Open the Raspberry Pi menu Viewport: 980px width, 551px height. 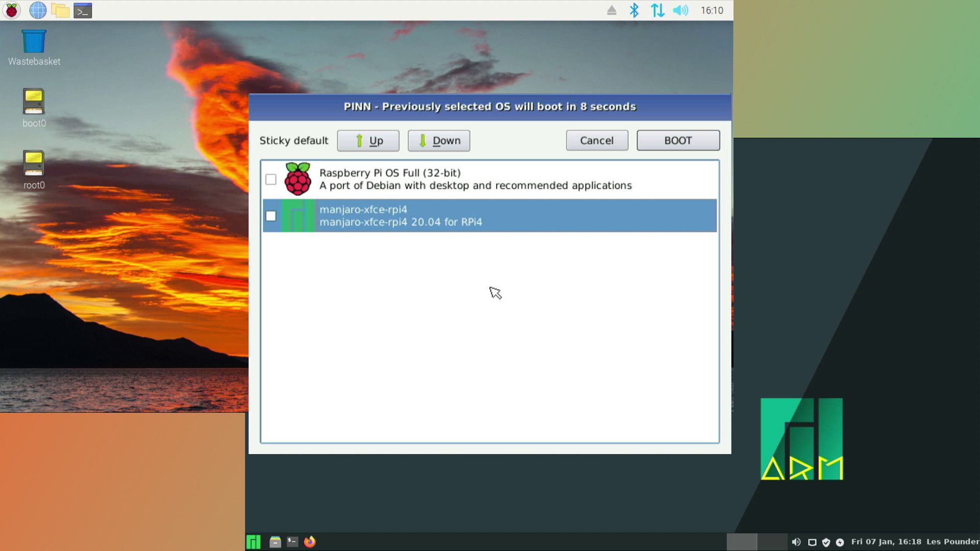pyautogui.click(x=11, y=10)
